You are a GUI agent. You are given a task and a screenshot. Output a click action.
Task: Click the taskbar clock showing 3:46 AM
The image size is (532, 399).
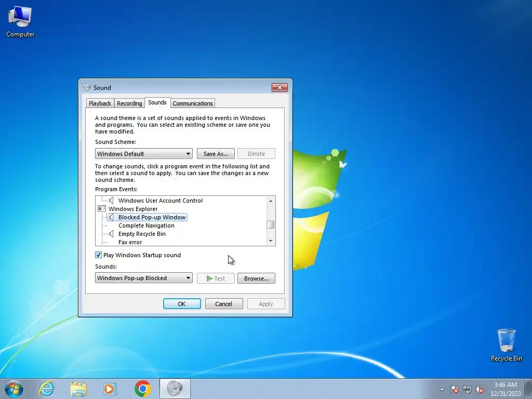pyautogui.click(x=506, y=389)
